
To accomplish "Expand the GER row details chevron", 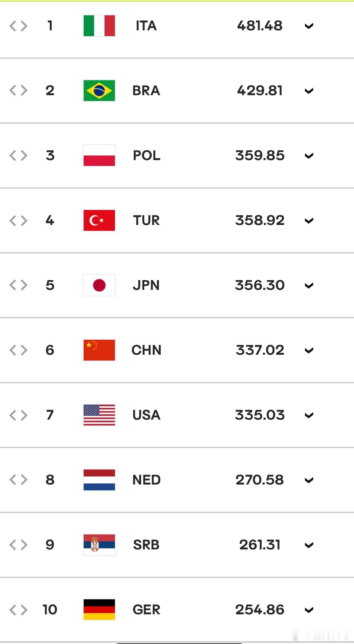I will tap(309, 610).
